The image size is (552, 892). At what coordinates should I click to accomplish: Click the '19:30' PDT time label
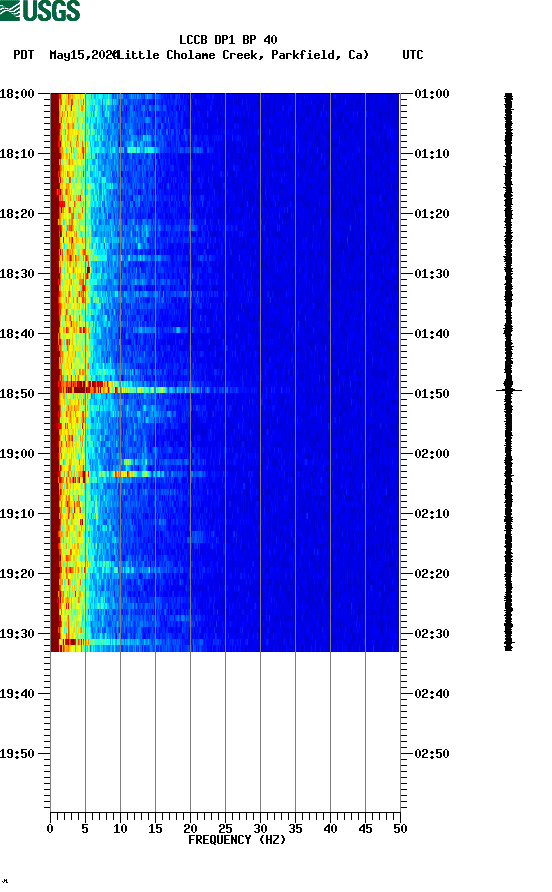18,634
